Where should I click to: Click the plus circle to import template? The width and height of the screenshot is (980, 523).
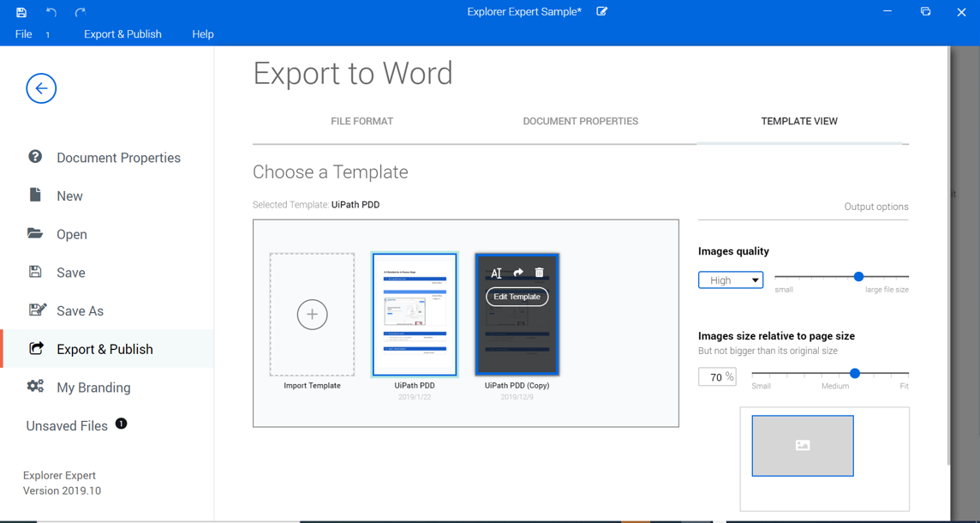(x=313, y=315)
